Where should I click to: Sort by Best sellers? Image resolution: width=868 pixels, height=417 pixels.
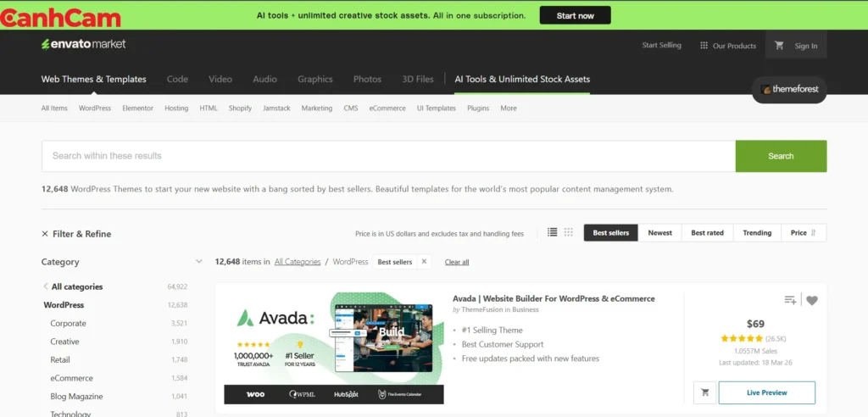click(x=610, y=233)
